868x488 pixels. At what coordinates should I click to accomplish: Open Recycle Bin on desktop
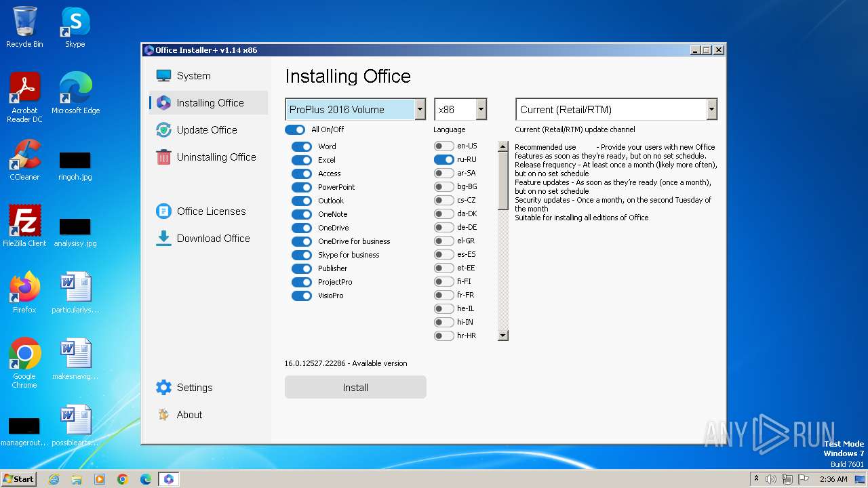click(24, 27)
